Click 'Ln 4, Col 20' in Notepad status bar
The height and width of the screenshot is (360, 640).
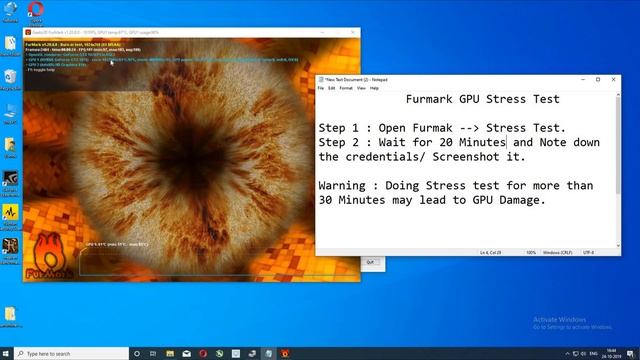pos(491,253)
